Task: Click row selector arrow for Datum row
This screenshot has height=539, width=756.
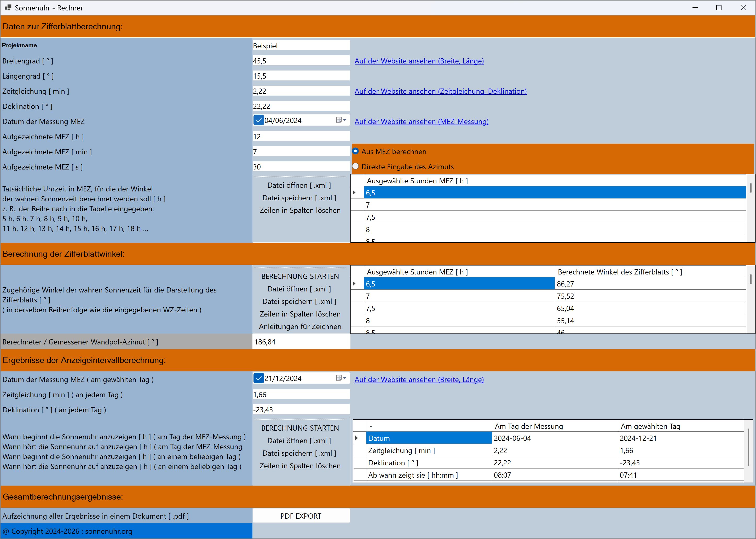Action: pos(357,438)
